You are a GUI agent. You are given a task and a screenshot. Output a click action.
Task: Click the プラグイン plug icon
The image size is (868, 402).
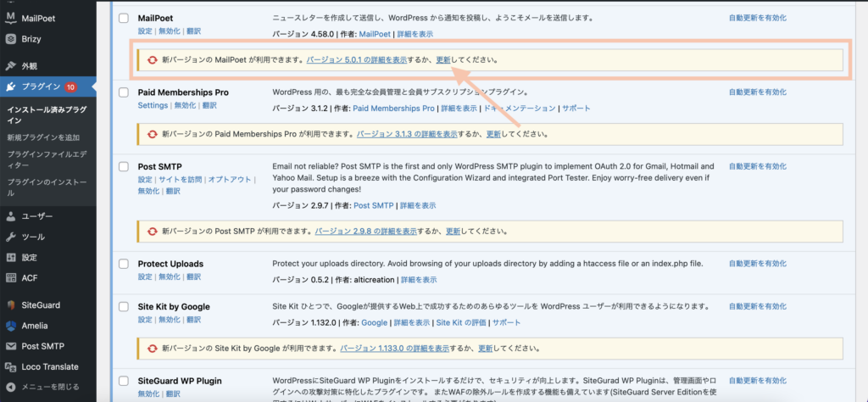tap(10, 87)
